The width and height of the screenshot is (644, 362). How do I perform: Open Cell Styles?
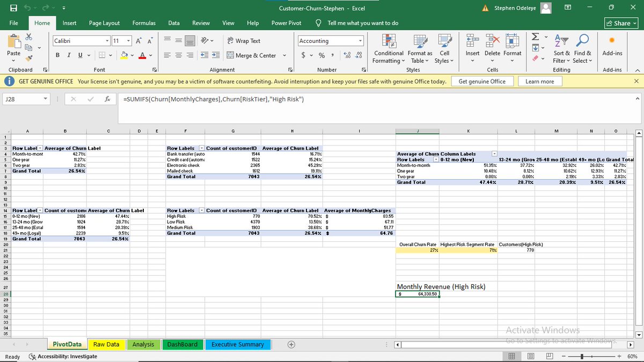[444, 48]
